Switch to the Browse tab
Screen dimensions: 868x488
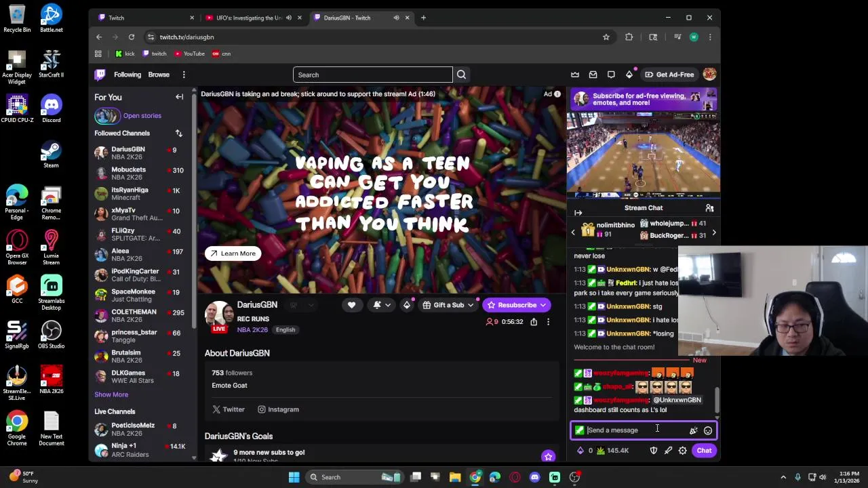159,75
